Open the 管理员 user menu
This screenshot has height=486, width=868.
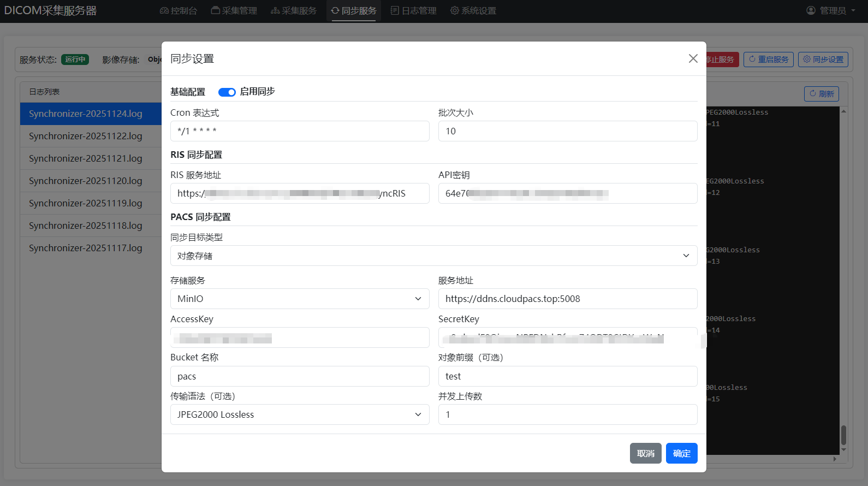[x=831, y=11]
